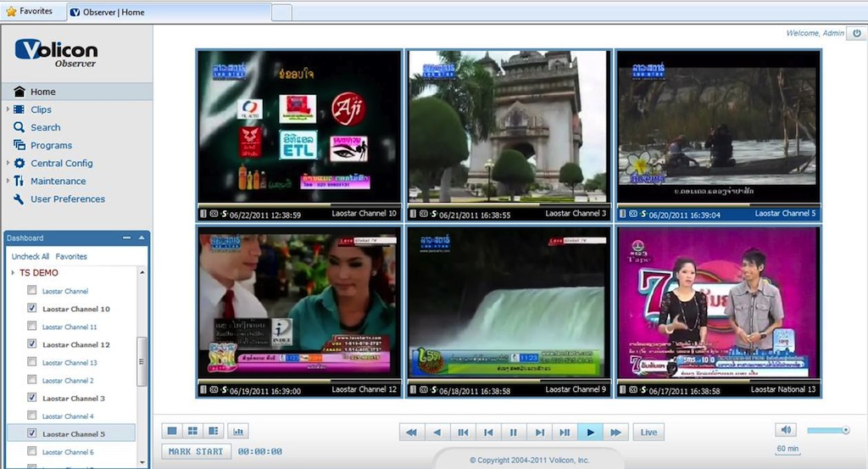Image resolution: width=868 pixels, height=469 pixels.
Task: Expand the Maintenance section arrow
Action: coord(7,181)
